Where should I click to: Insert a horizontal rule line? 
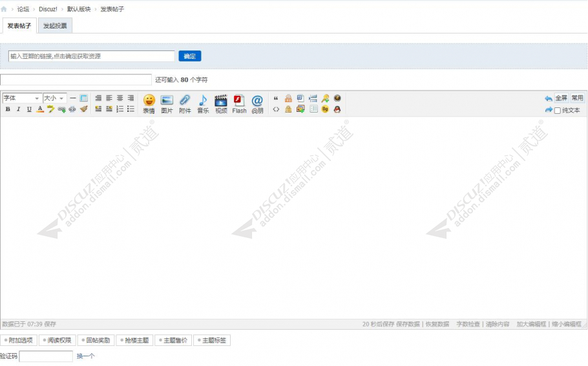pos(73,98)
